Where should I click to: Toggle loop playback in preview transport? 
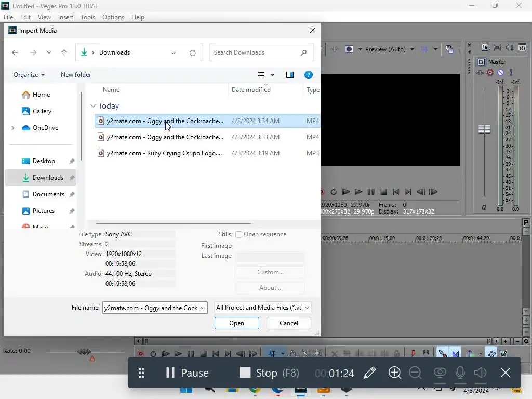[x=334, y=192]
